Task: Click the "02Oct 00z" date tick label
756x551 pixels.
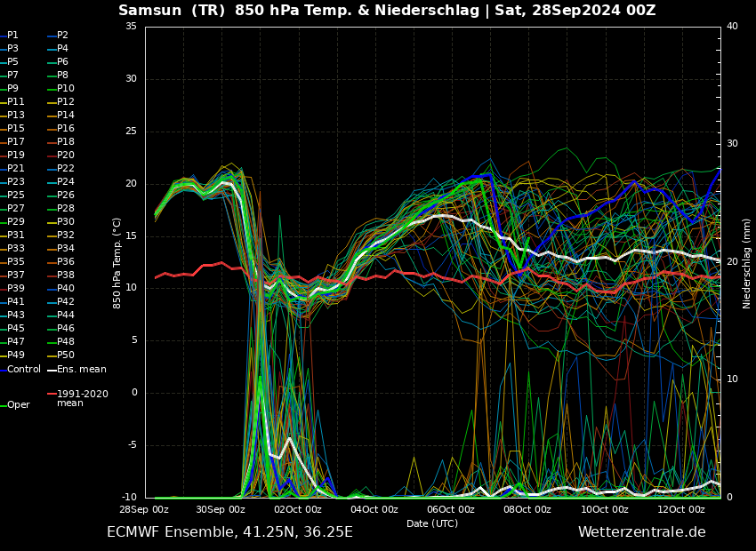Action: click(298, 509)
